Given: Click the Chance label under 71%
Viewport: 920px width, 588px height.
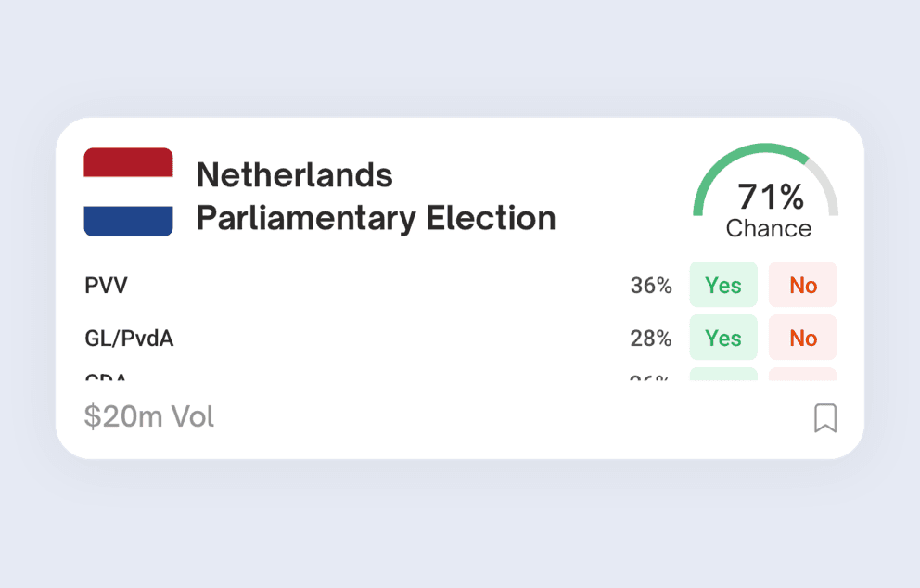Looking at the screenshot, I should (769, 229).
